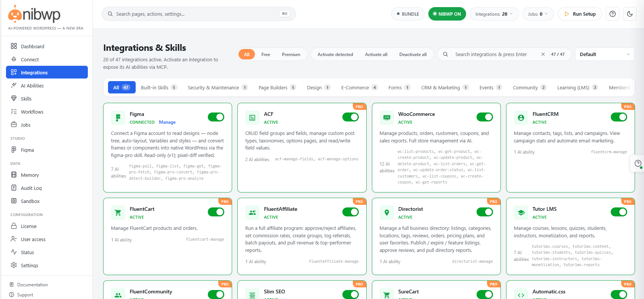Switch to the Community tab
The width and height of the screenshot is (644, 299).
click(x=529, y=87)
